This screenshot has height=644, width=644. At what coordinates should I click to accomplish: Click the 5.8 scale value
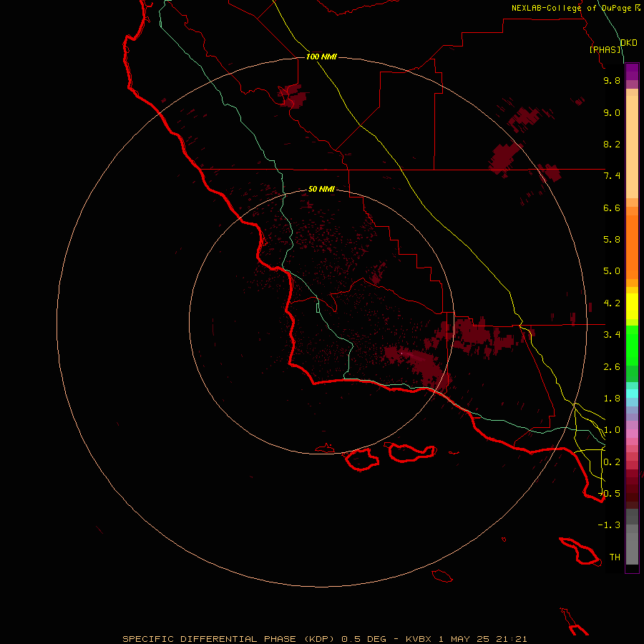pos(612,240)
